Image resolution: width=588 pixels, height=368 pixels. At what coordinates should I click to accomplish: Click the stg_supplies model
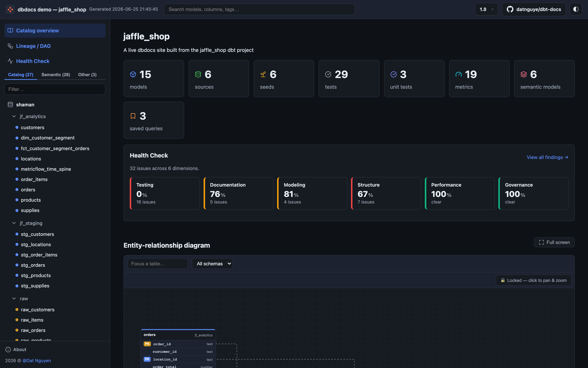coord(35,286)
